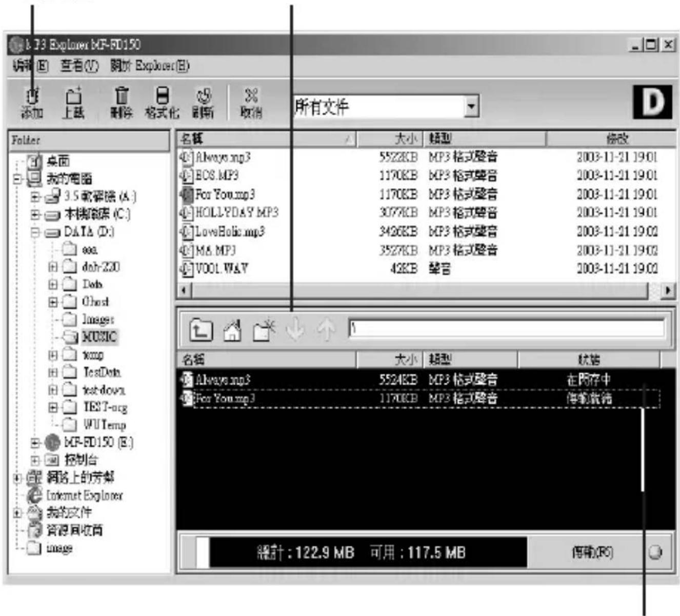
Task: Click the 狀態 column header in device list
Action: 589,360
